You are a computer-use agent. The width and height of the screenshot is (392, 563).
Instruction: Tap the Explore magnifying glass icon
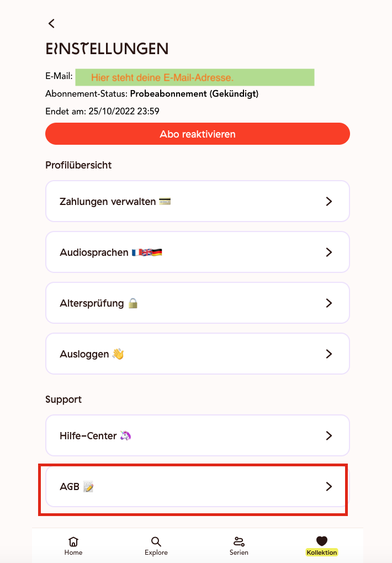(x=156, y=541)
